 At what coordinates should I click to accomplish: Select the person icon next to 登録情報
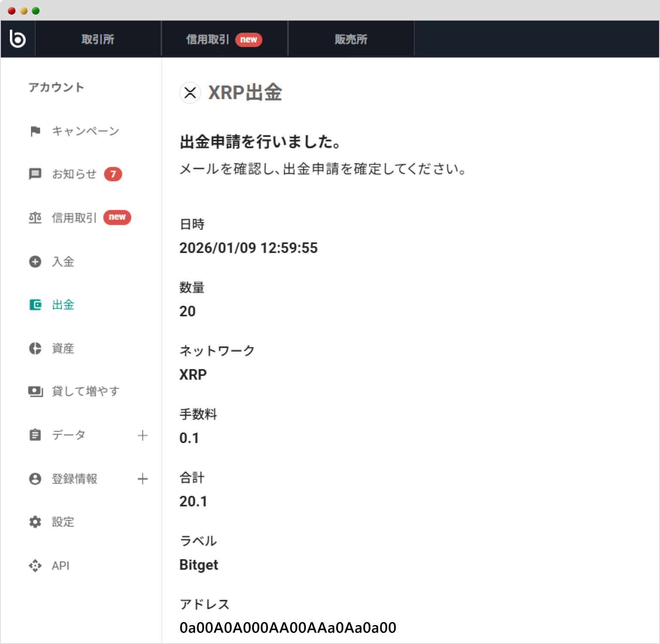click(35, 478)
